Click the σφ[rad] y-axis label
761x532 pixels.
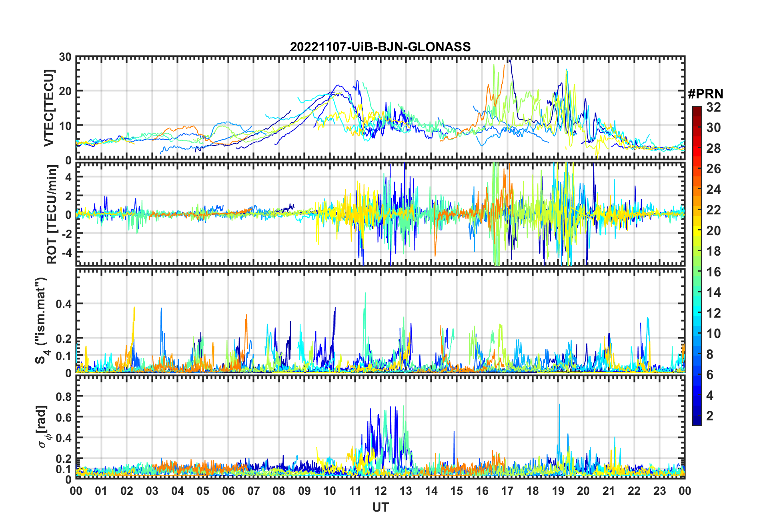pyautogui.click(x=43, y=427)
